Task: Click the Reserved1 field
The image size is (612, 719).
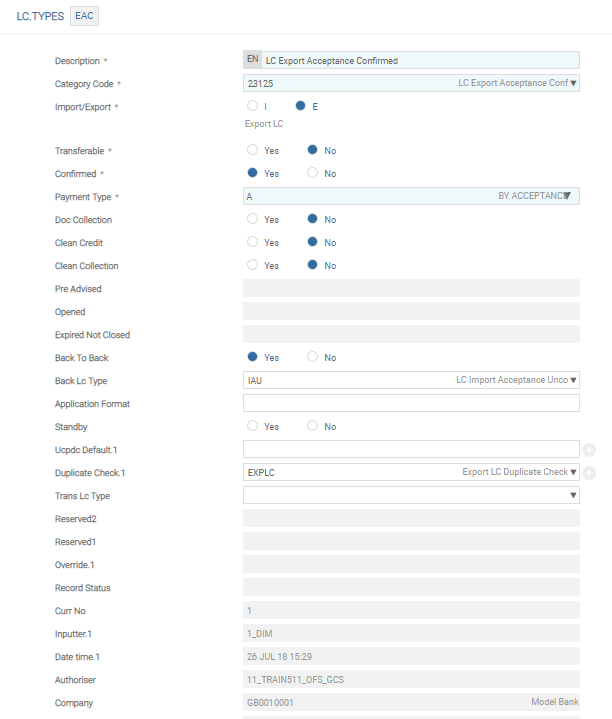Action: tap(411, 542)
